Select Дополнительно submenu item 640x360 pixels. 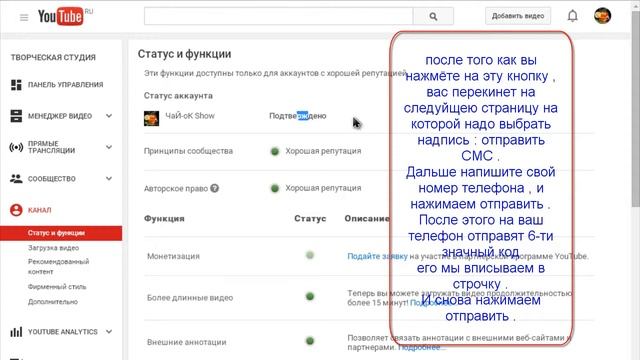click(53, 302)
